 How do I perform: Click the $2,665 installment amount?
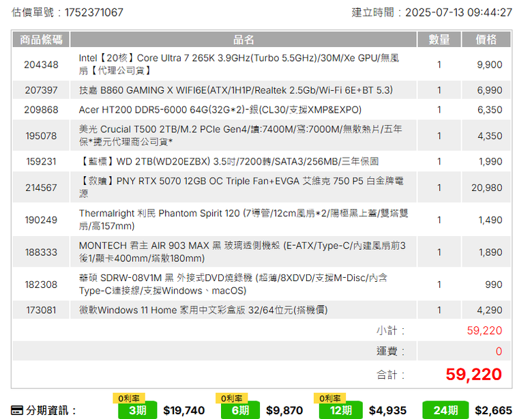coord(493,410)
